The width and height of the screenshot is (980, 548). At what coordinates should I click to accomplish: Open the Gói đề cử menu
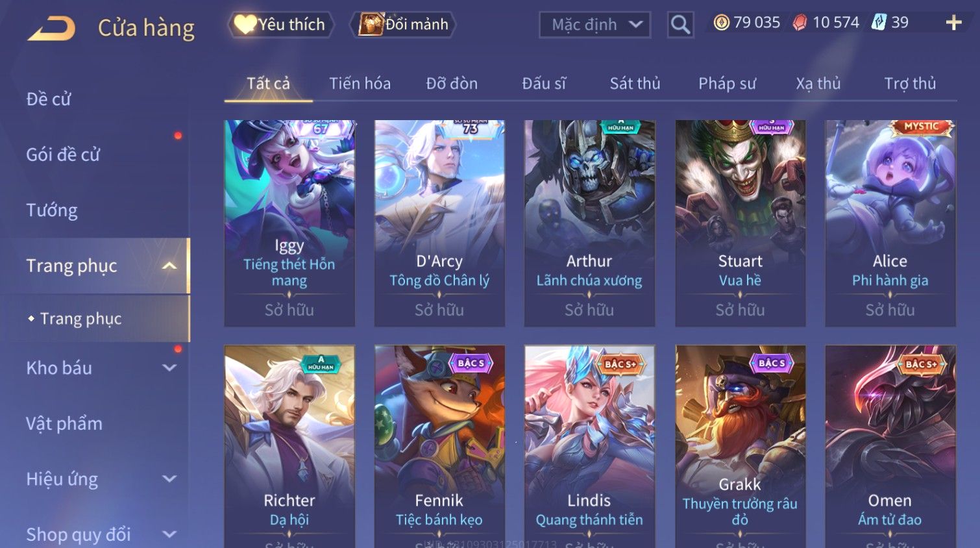pos(63,155)
